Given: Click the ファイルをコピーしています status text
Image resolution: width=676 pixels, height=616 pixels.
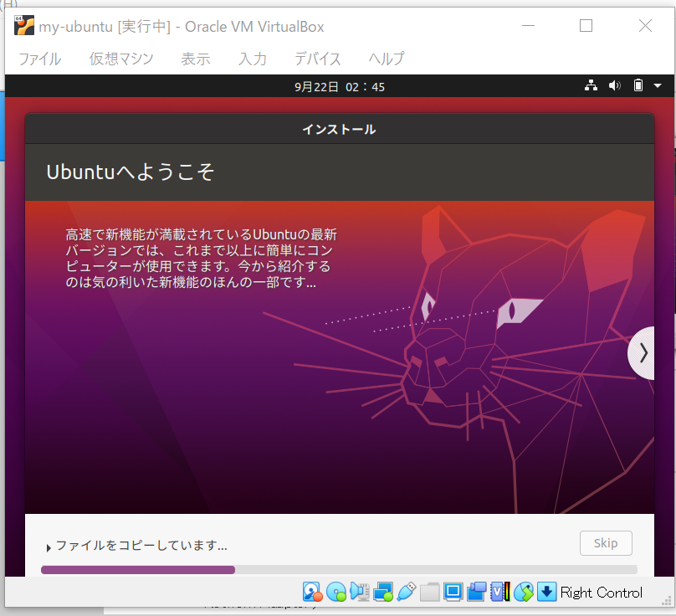Looking at the screenshot, I should (x=141, y=546).
